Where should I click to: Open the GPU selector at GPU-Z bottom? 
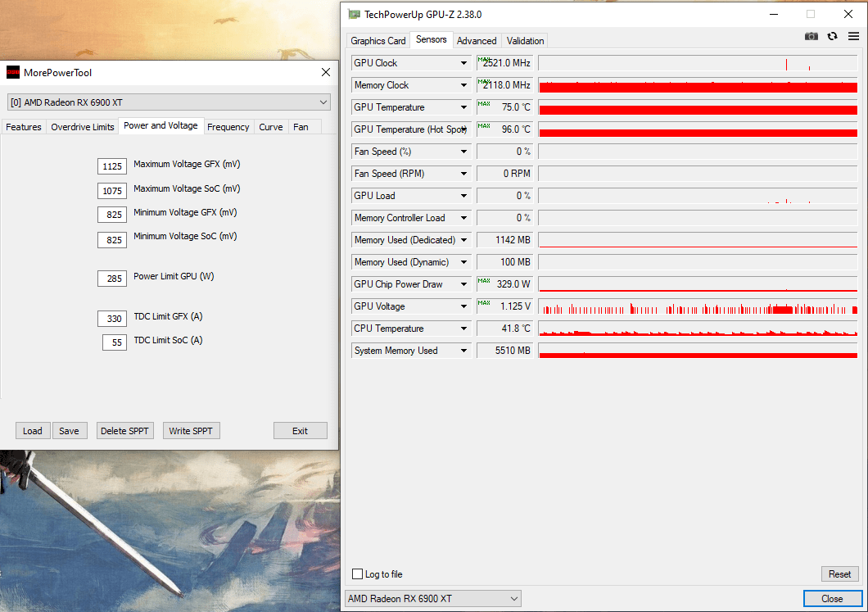433,599
